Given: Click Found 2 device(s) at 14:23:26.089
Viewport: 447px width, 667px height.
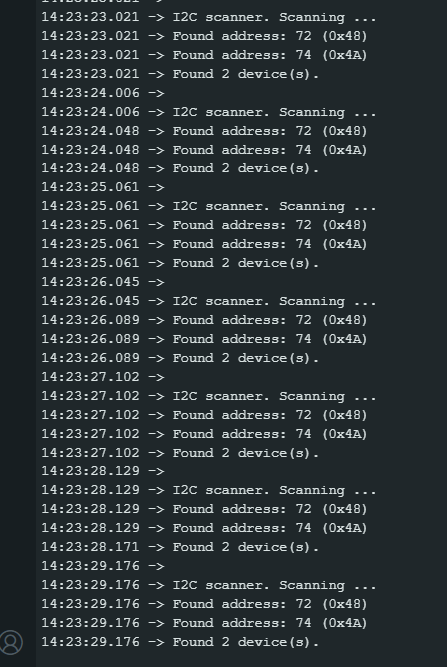Looking at the screenshot, I should click(180, 358).
